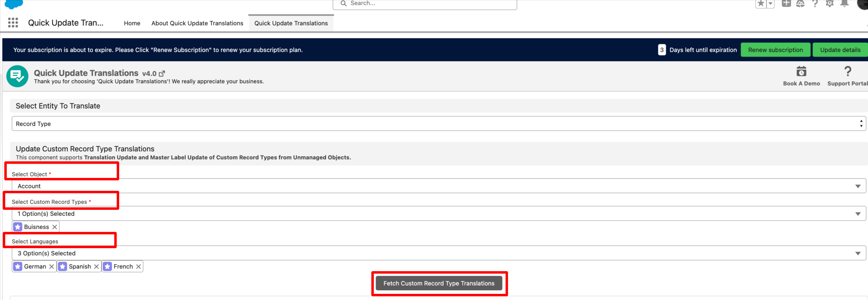Expand the Select Object Account dropdown
Viewport: 868px width, 300px height.
439,186
